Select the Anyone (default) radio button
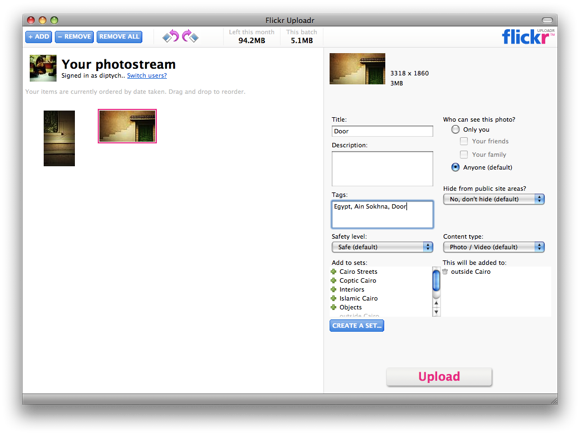Screen dimensions: 580x435 tap(455, 167)
